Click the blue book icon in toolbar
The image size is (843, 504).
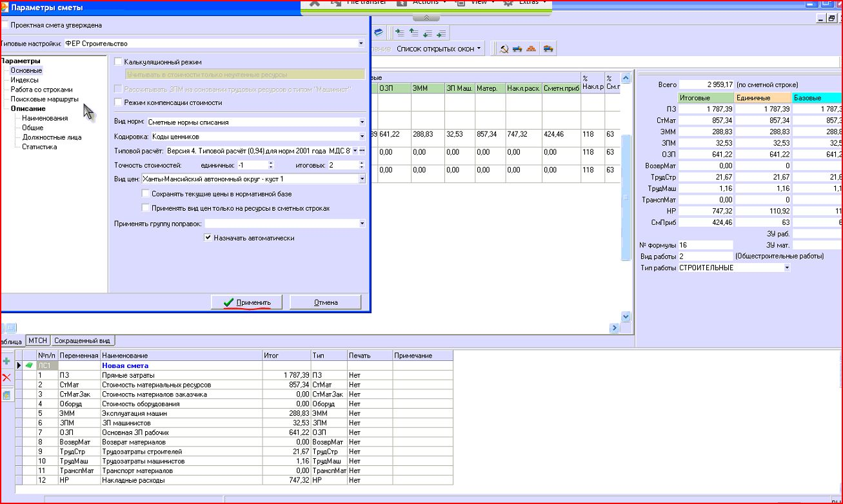tap(379, 32)
